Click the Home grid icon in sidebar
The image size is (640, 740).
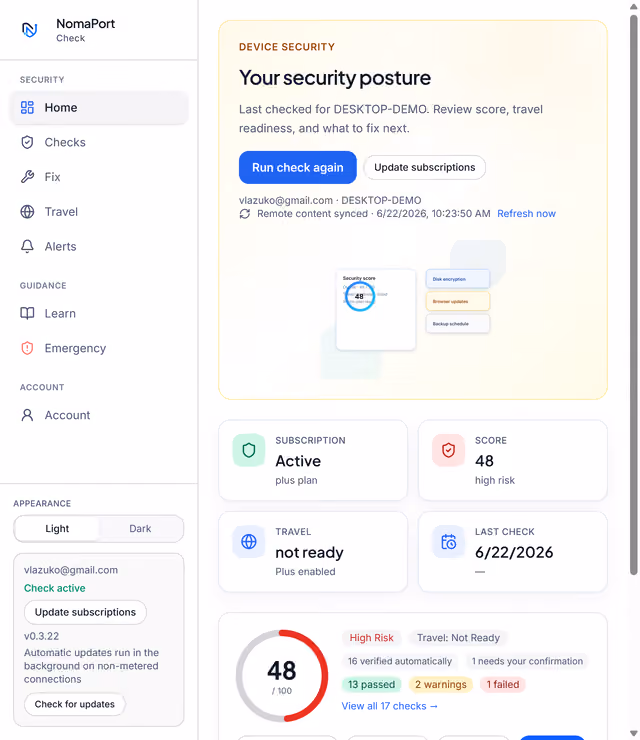27,108
